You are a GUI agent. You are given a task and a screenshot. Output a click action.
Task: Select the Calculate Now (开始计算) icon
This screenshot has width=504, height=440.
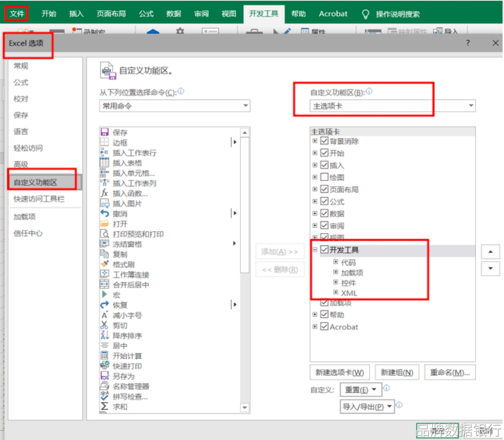point(104,356)
